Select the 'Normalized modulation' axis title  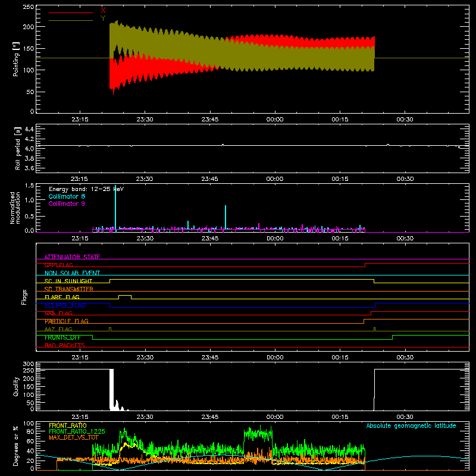pyautogui.click(x=15, y=208)
